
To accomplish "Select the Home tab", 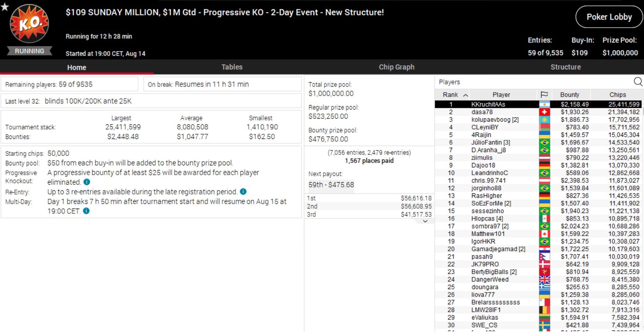I will 77,67.
